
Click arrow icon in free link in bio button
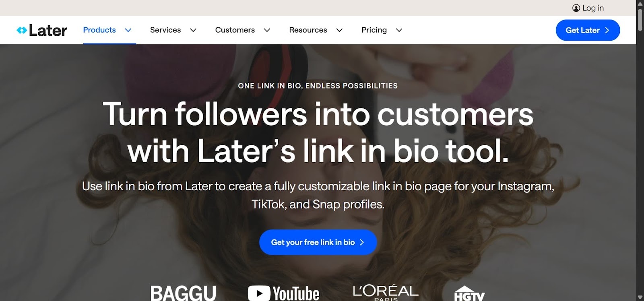[361, 242]
